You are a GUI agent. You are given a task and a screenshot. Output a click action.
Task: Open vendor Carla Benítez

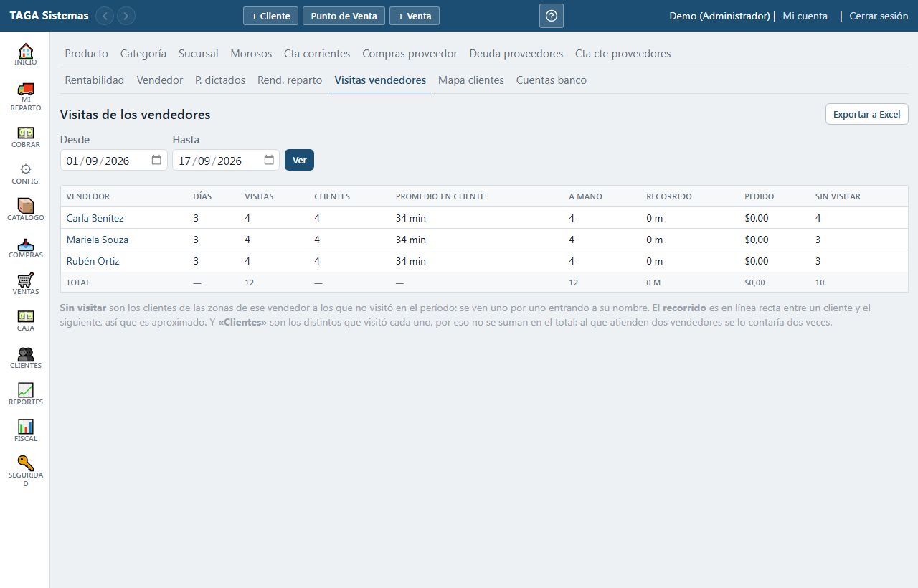tap(95, 218)
